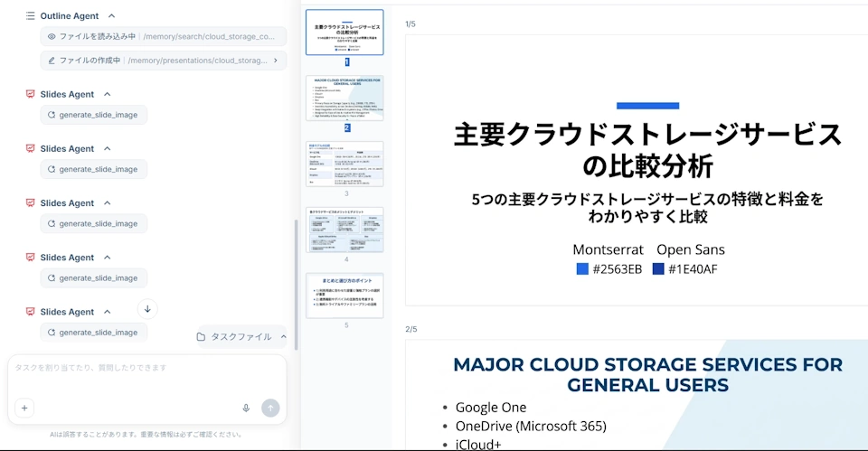
Task: Click the pencil icon on ファイルの作成中
Action: 52,61
